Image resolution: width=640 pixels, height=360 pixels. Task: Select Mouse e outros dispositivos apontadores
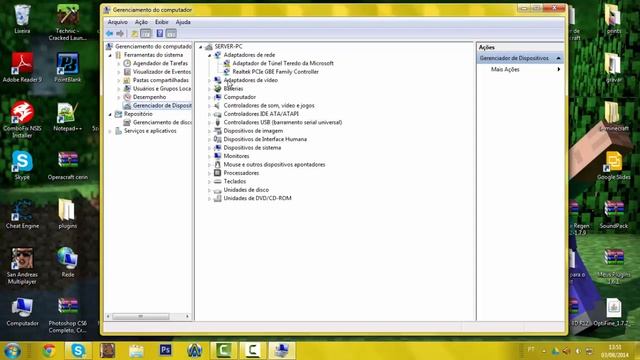point(274,165)
